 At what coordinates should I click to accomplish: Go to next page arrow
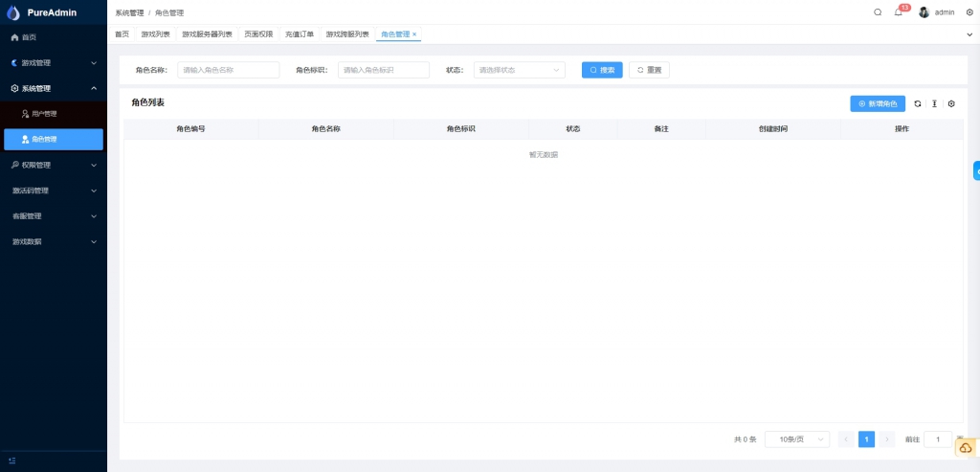pyautogui.click(x=887, y=439)
